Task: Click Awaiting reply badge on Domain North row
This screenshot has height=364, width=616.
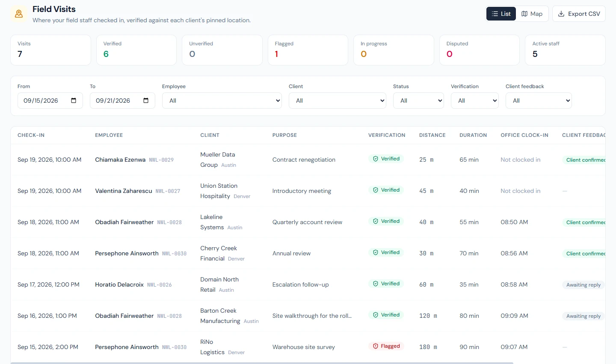Action: (583, 285)
